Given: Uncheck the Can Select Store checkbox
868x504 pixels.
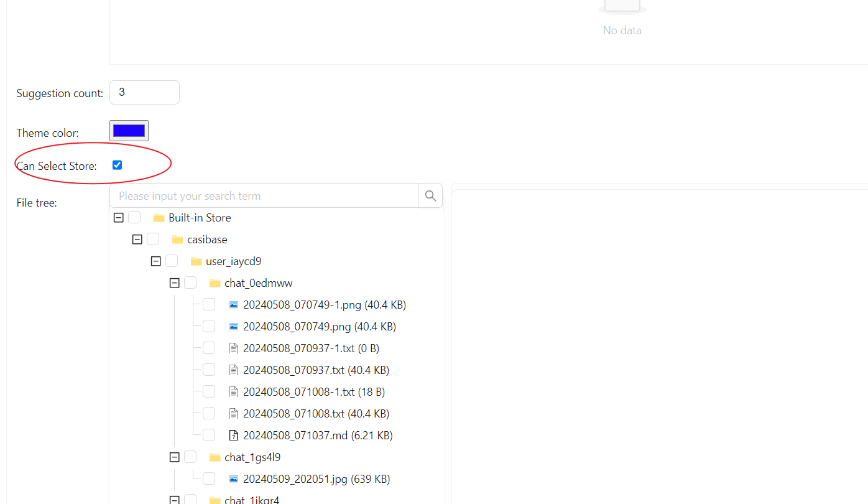Looking at the screenshot, I should click(117, 165).
